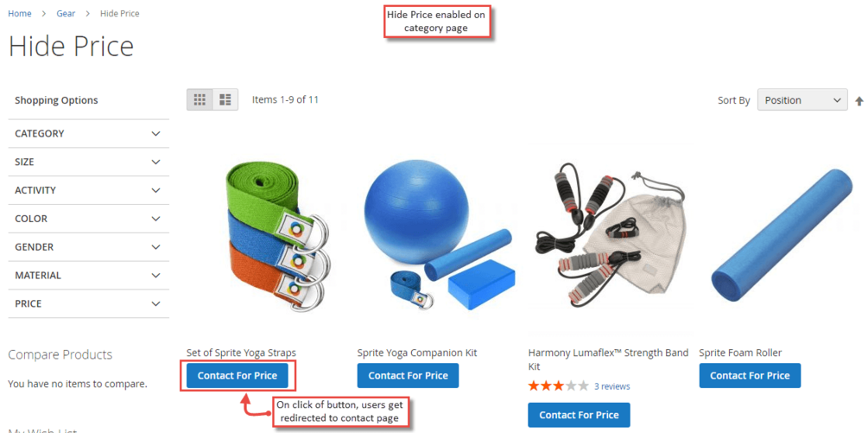Click the star rating of Harmony Lumaflex
This screenshot has width=868, height=433.
558,386
